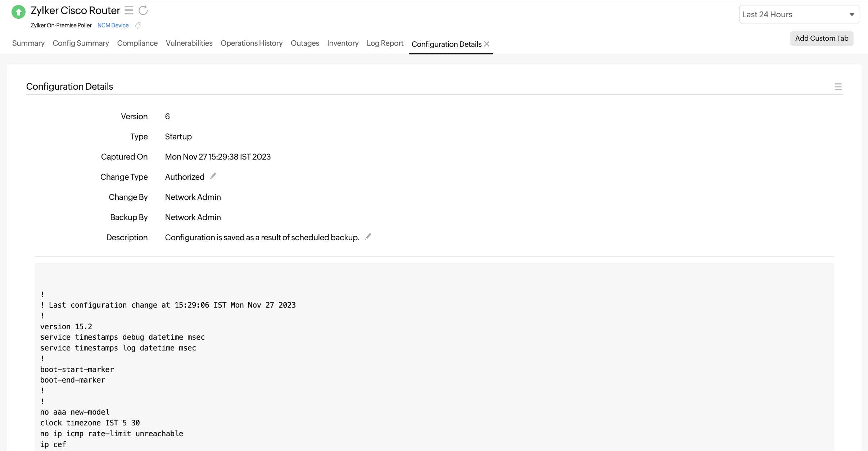Viewport: 868px width, 451px height.
Task: Click the close X on Configuration Details tab
Action: pos(487,44)
